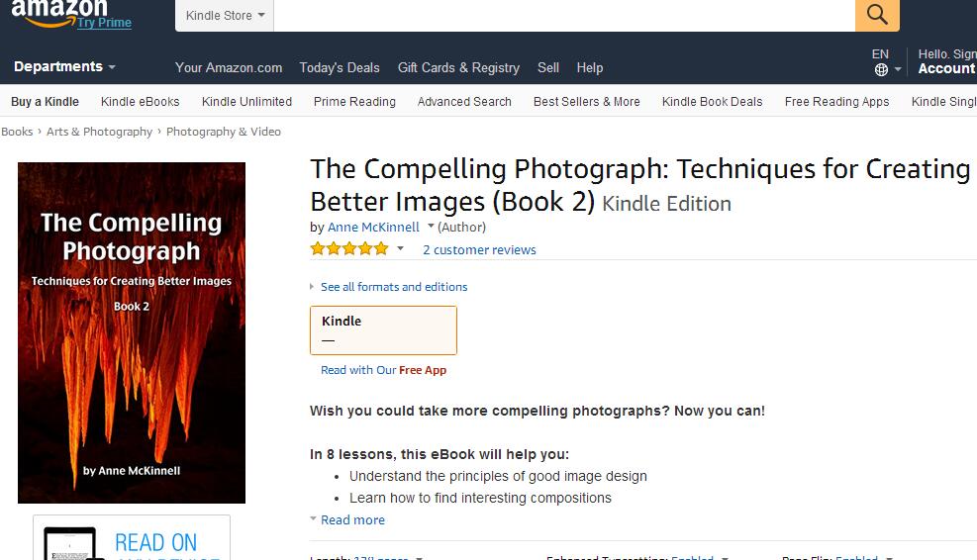This screenshot has height=560, width=977.
Task: Select the Kindle format box
Action: point(383,330)
